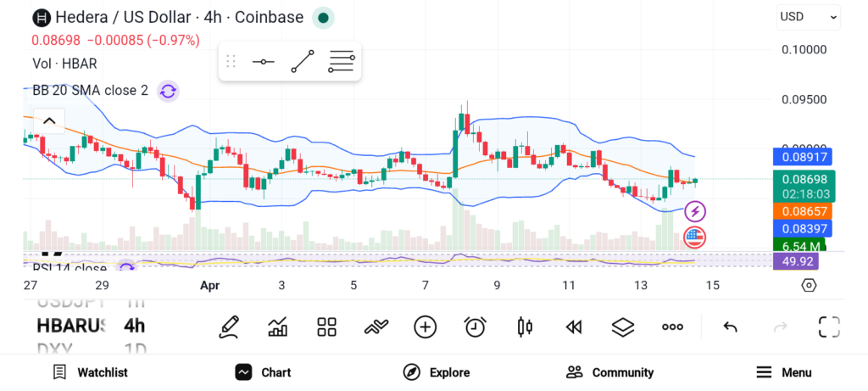Start bar replay with the rewind icon
The height and width of the screenshot is (391, 868).
coord(574,327)
